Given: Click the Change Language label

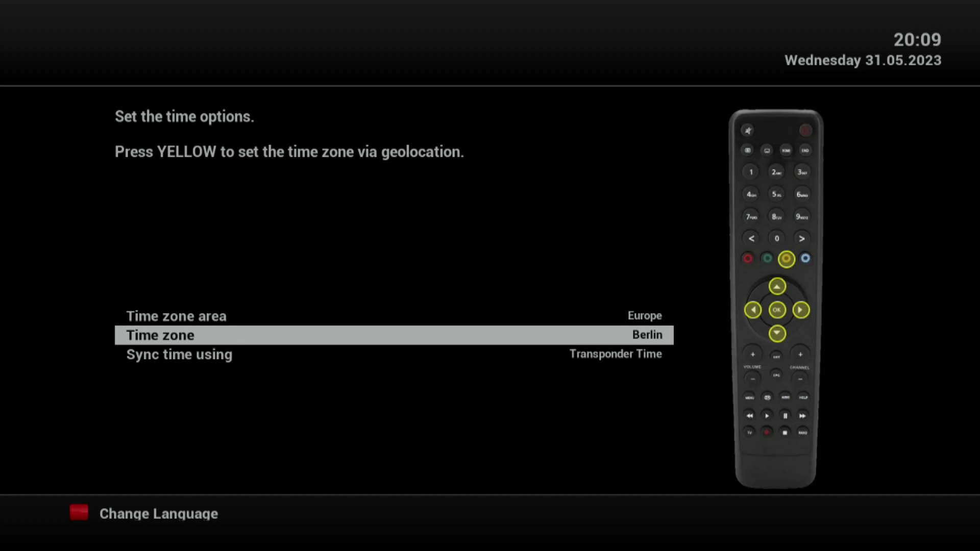Looking at the screenshot, I should point(158,514).
